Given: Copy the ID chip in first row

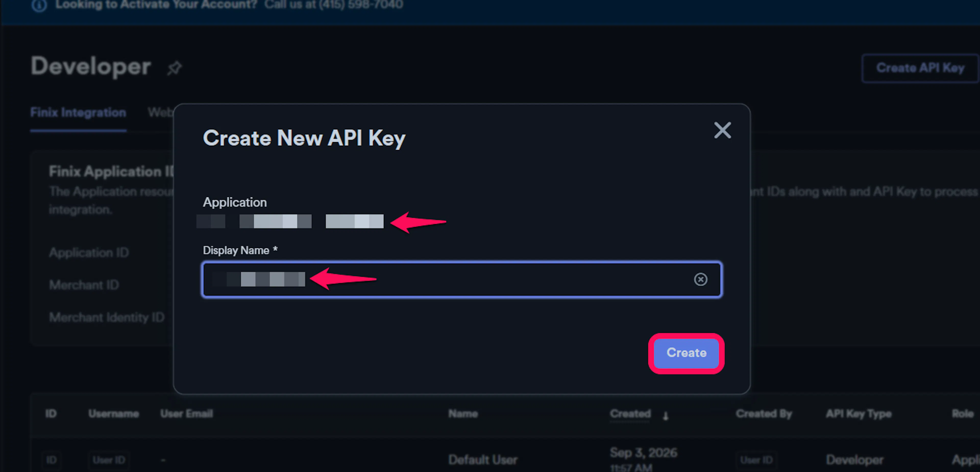Looking at the screenshot, I should (x=51, y=460).
